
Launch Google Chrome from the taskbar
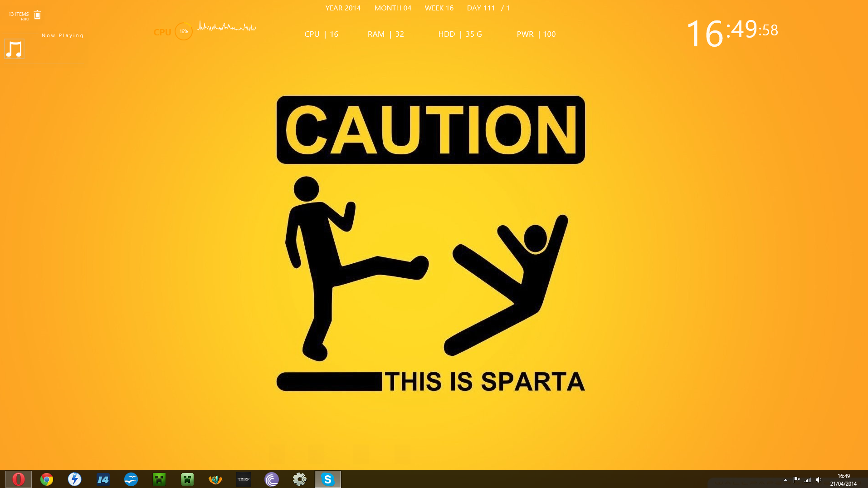click(47, 479)
